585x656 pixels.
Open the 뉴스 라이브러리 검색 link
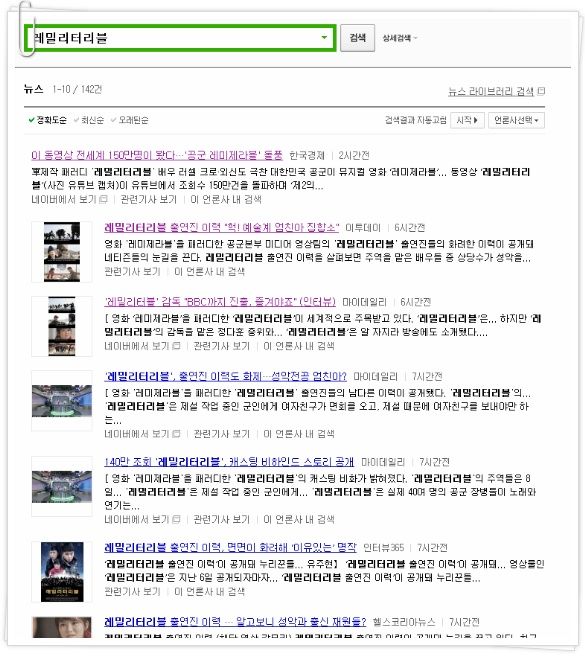[491, 91]
